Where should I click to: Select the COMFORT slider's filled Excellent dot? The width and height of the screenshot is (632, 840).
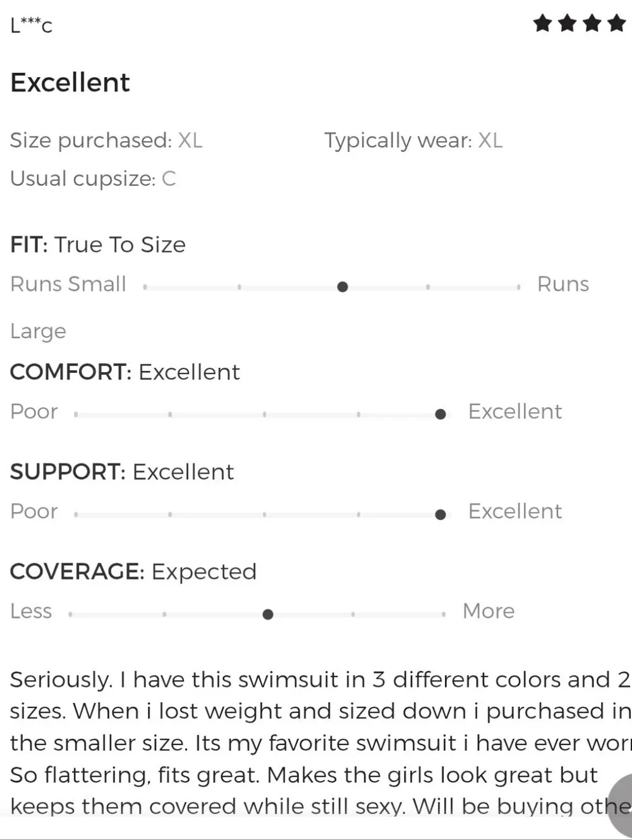(441, 415)
